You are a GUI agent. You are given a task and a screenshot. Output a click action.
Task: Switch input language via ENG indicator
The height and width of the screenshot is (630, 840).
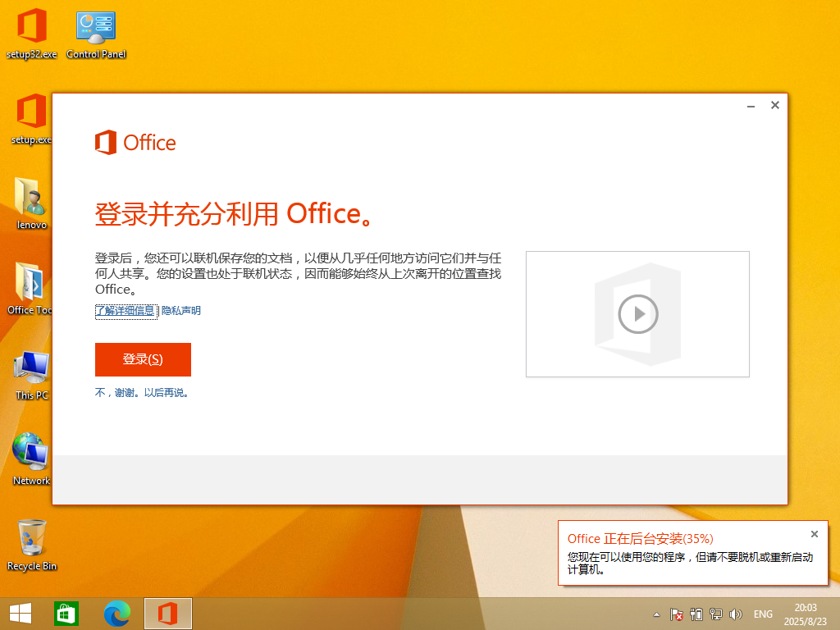(x=763, y=614)
